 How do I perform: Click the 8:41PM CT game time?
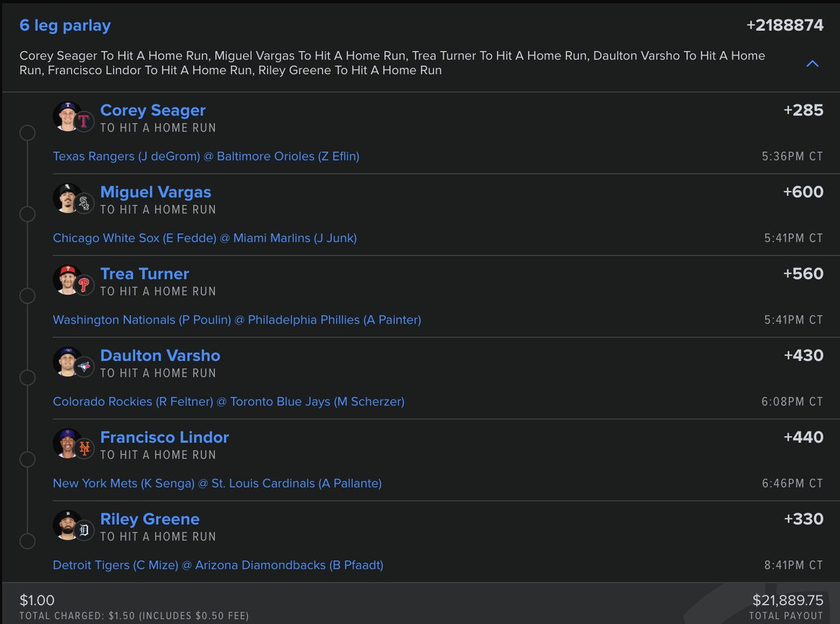tap(792, 566)
